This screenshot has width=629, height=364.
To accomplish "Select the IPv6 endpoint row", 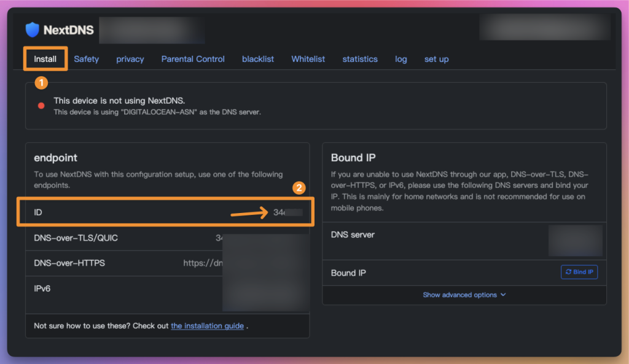I will point(167,295).
